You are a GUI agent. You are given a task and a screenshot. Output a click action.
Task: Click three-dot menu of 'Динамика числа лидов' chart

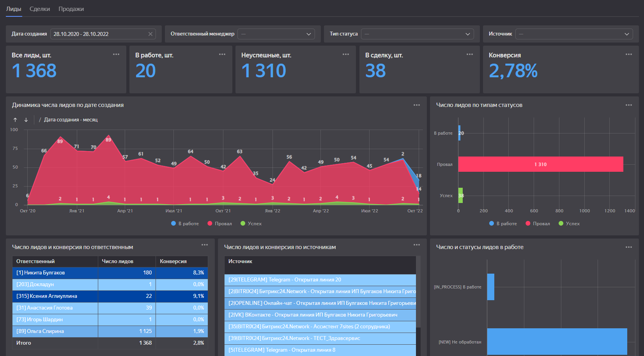tap(416, 105)
